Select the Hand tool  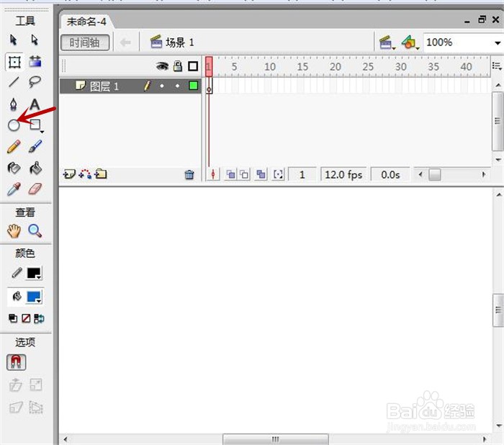[14, 231]
